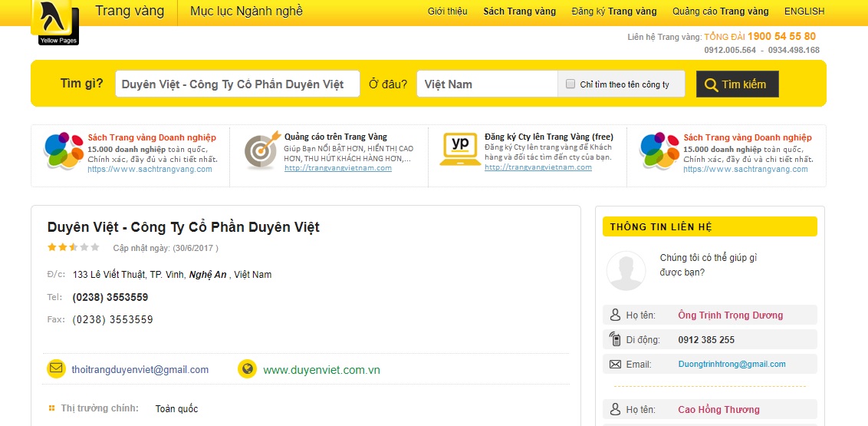Click the yellow email envelope icon

[x=57, y=369]
